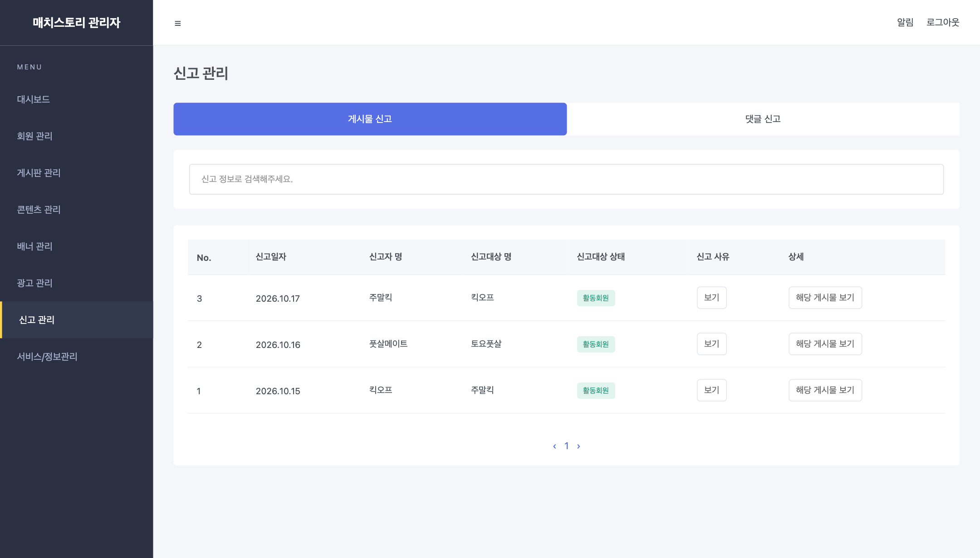
Task: Click 보기 reason button for report 3
Action: pyautogui.click(x=711, y=298)
